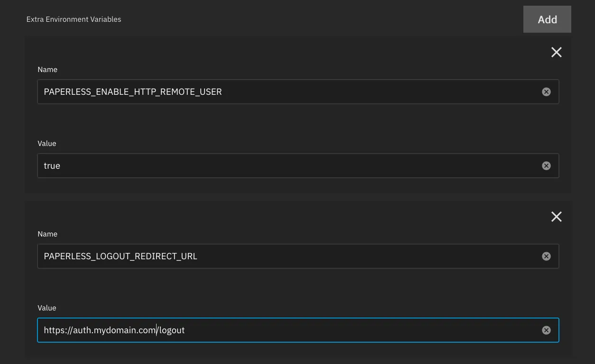The height and width of the screenshot is (364, 595).
Task: Click the Value label of the second variable
Action: tap(47, 308)
